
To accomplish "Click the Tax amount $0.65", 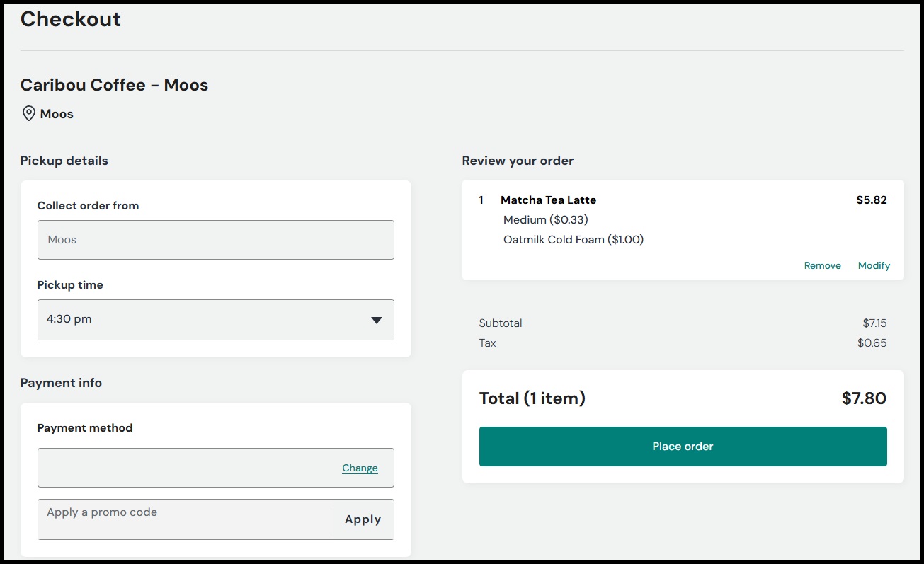I will [872, 343].
